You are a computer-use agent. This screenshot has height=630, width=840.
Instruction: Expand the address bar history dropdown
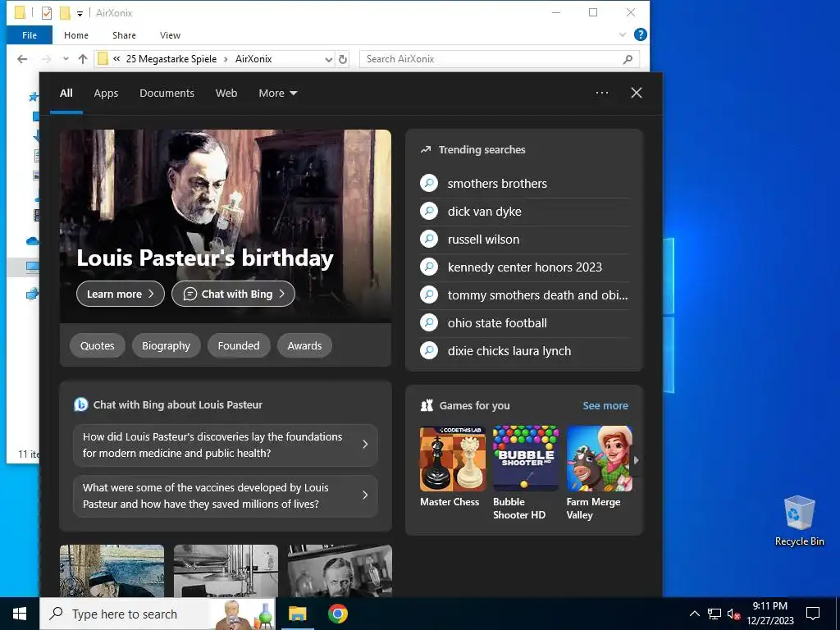coord(328,59)
